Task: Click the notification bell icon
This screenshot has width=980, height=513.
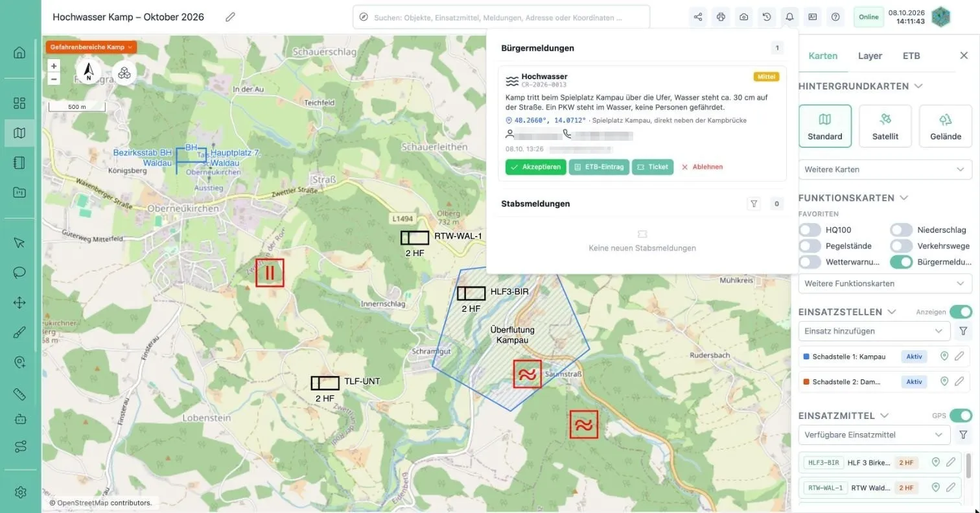Action: coord(789,17)
